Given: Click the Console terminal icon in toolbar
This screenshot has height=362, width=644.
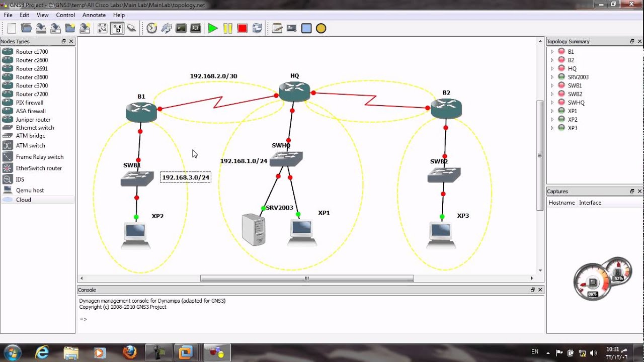Looking at the screenshot, I should [181, 28].
